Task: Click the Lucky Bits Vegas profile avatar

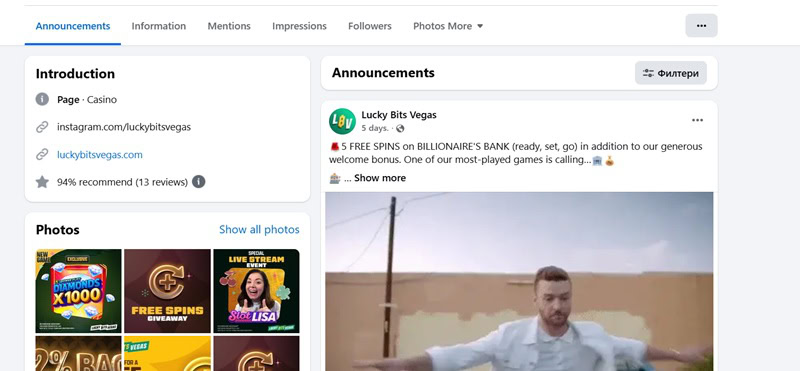Action: [x=342, y=121]
